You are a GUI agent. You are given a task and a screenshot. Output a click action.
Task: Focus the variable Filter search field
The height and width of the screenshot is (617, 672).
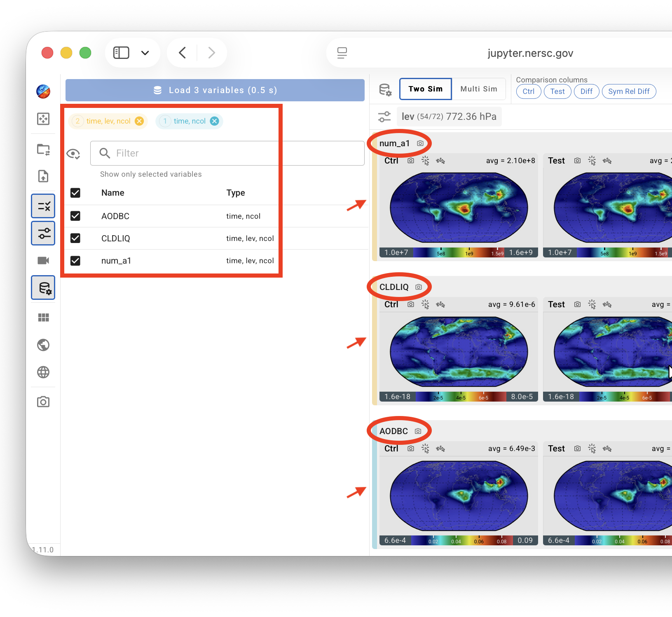point(227,153)
